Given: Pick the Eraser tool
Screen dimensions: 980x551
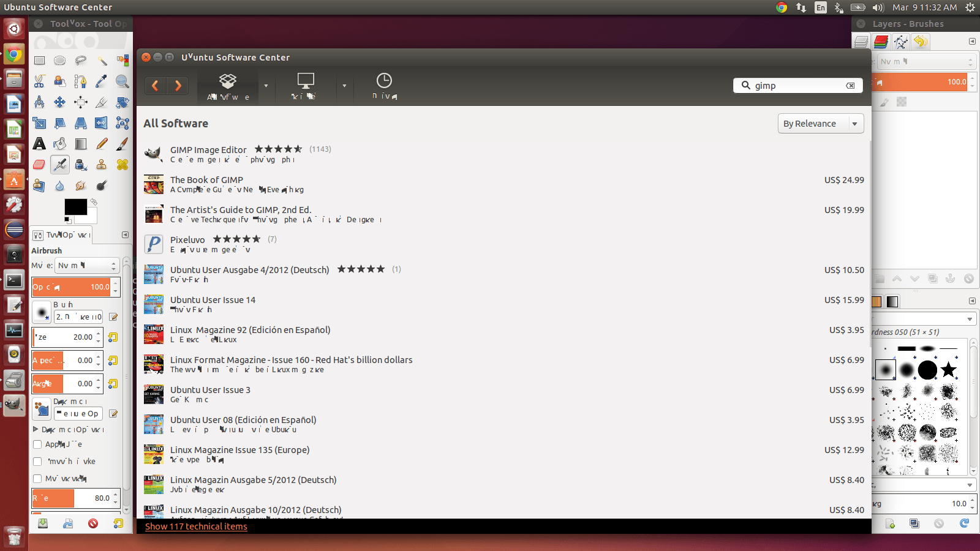Looking at the screenshot, I should [39, 165].
